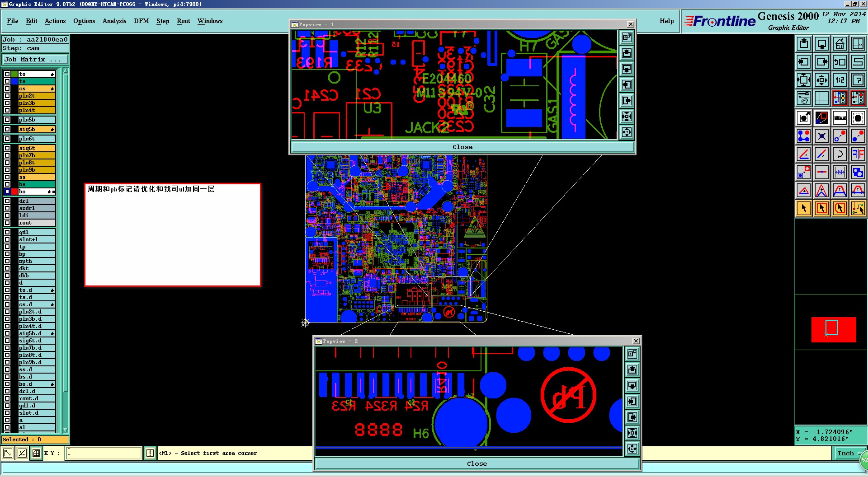Toggle the checkbox for layer to
Screen dimensions: 868x477
pos(7,74)
